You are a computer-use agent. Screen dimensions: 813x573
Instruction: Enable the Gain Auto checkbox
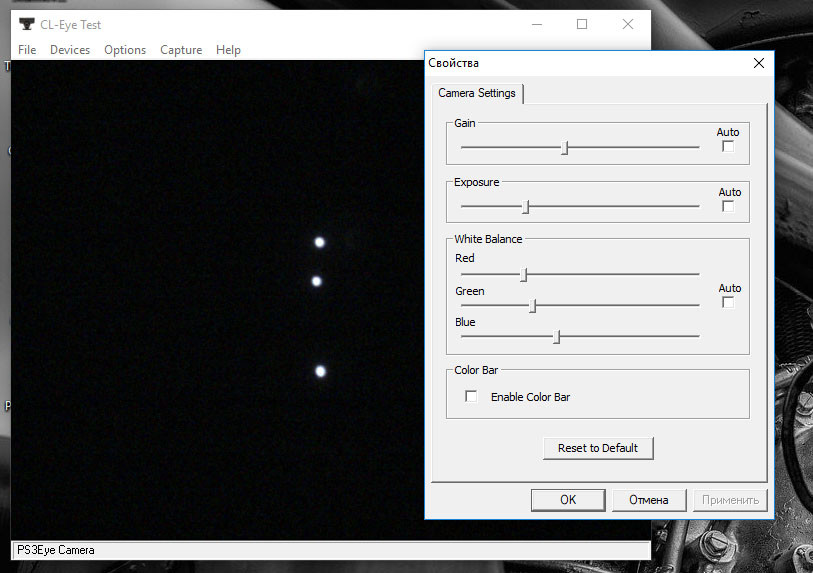coord(728,147)
